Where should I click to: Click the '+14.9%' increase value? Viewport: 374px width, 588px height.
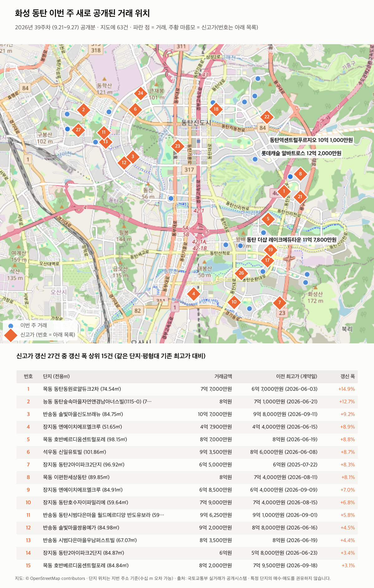pos(347,389)
